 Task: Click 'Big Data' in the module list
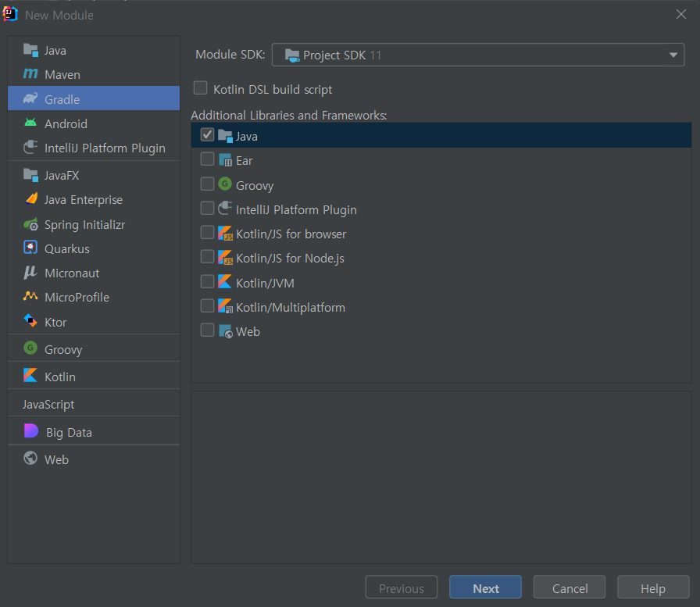click(x=70, y=433)
